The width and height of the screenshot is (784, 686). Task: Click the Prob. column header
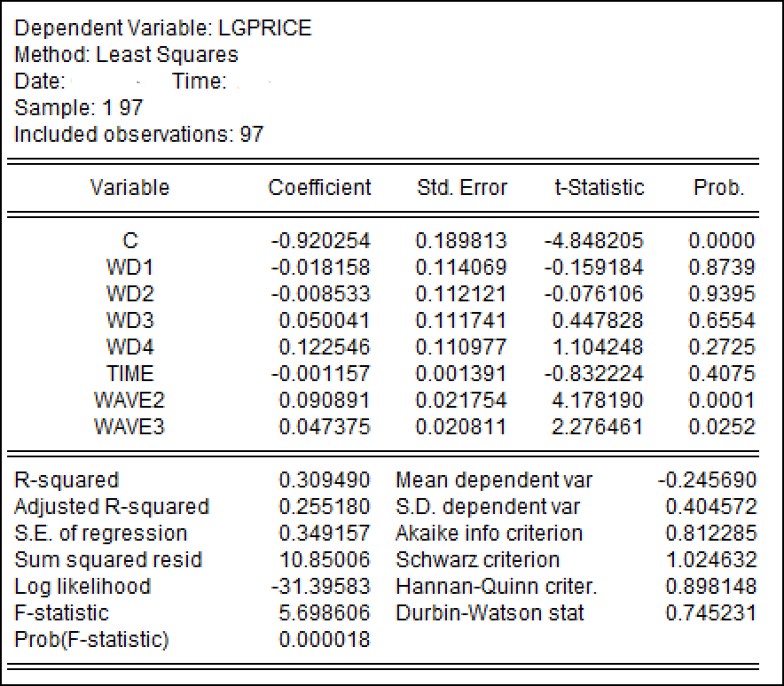(719, 188)
